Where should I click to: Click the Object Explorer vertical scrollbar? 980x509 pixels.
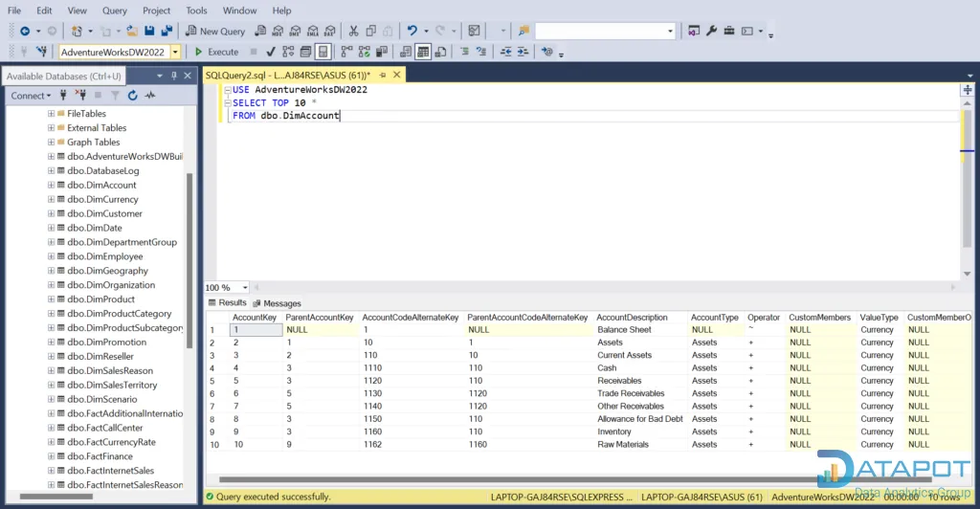click(x=189, y=259)
